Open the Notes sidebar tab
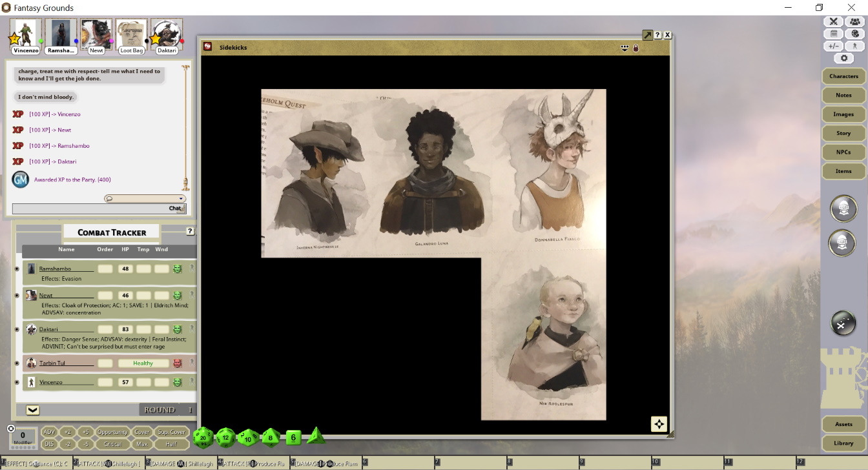This screenshot has width=868, height=470. tap(843, 95)
